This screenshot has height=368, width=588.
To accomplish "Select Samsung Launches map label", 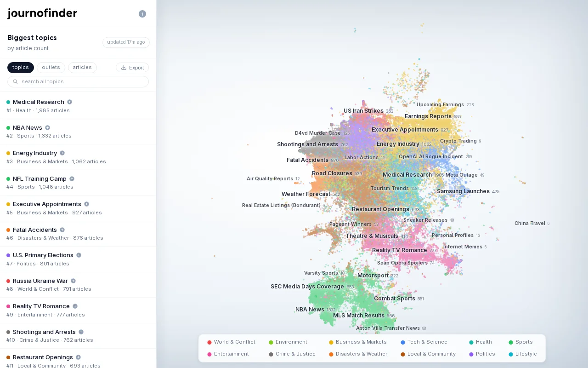I will tap(463, 191).
